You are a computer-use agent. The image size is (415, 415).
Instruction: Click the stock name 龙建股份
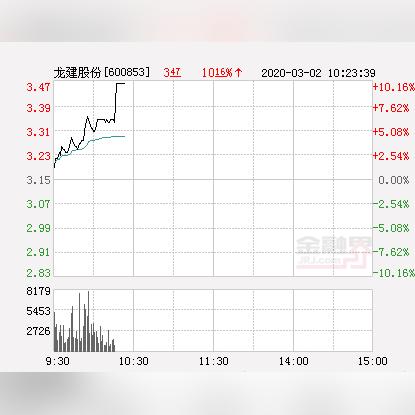click(77, 72)
